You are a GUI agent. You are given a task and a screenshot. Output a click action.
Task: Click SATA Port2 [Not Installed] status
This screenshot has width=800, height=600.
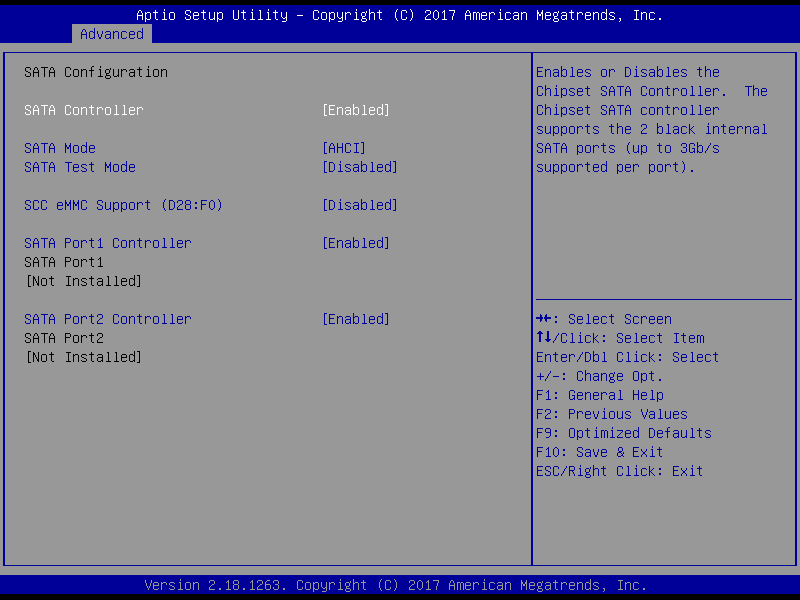coord(83,357)
